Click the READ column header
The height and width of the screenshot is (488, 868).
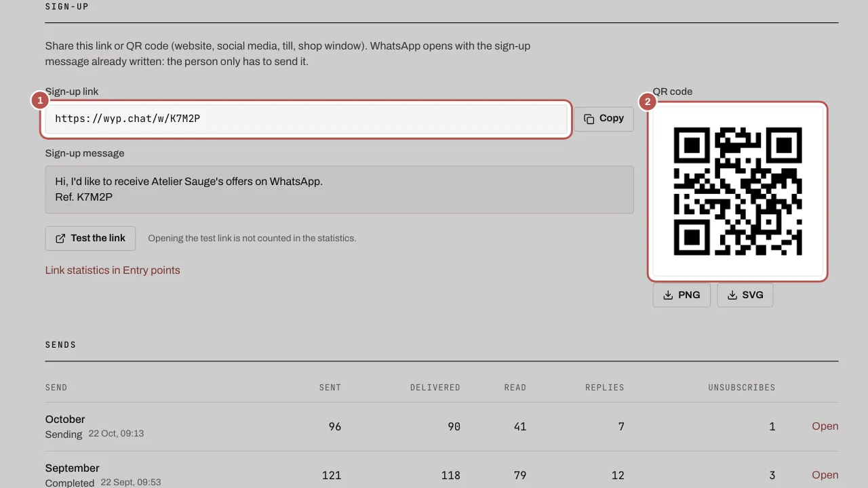click(515, 388)
